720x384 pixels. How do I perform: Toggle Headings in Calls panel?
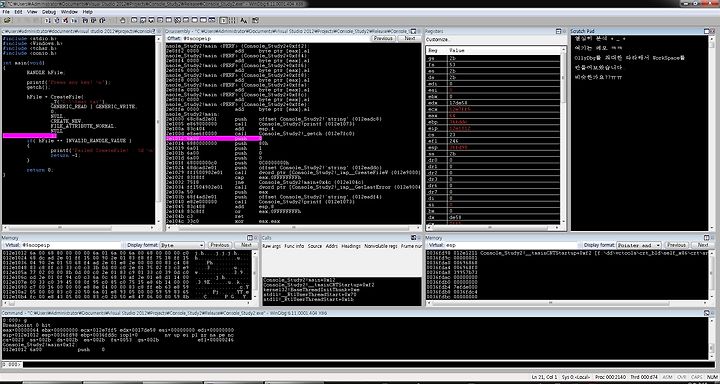[x=351, y=246]
